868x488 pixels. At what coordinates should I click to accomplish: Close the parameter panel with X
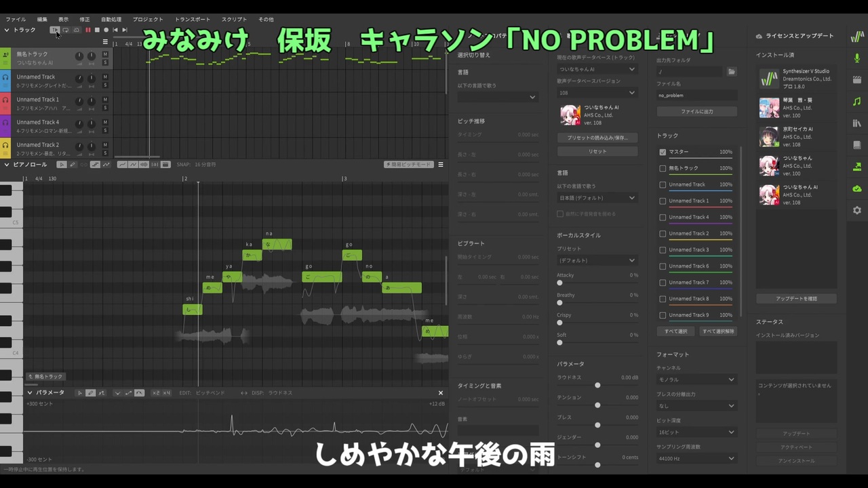point(441,393)
